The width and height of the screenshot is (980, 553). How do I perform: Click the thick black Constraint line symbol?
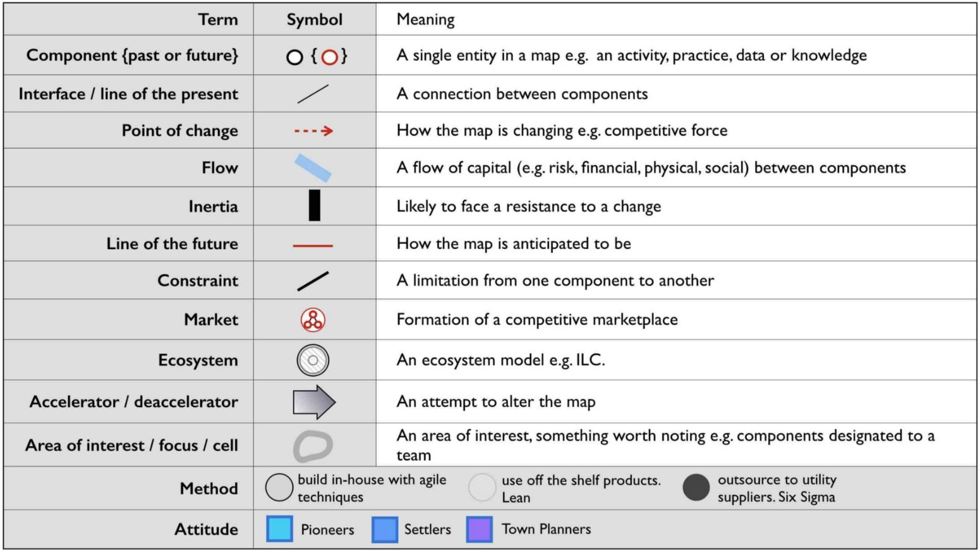coord(313,281)
